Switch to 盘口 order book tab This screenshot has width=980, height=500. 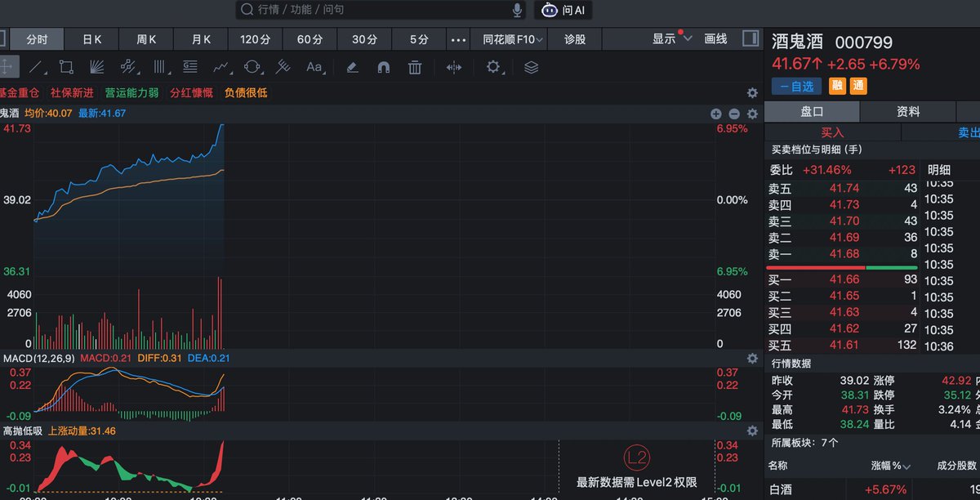812,112
